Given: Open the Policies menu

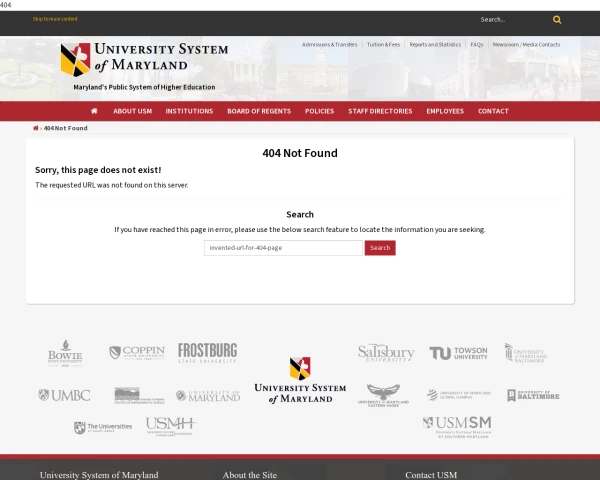Looking at the screenshot, I should coord(320,111).
